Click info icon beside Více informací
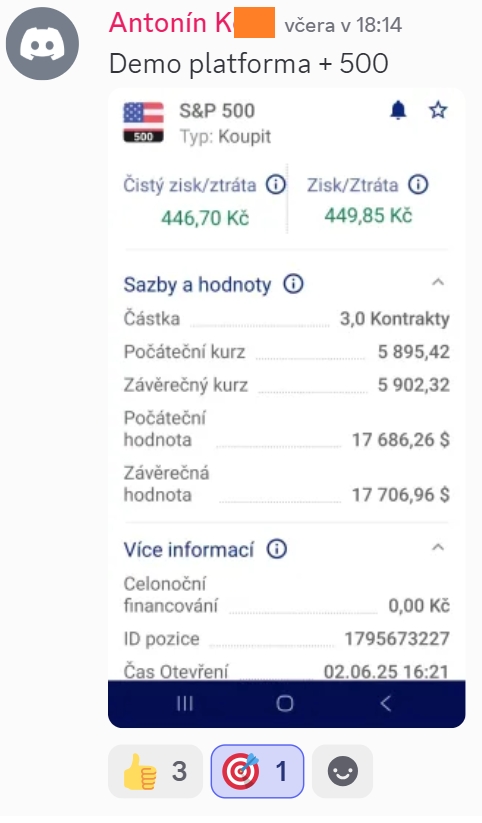The height and width of the screenshot is (823, 482). click(277, 549)
